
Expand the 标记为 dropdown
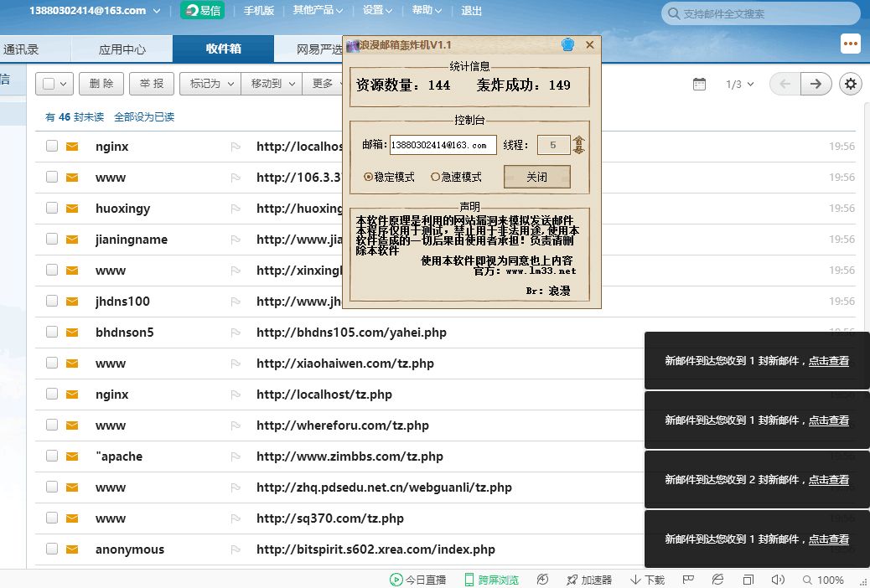click(x=210, y=84)
